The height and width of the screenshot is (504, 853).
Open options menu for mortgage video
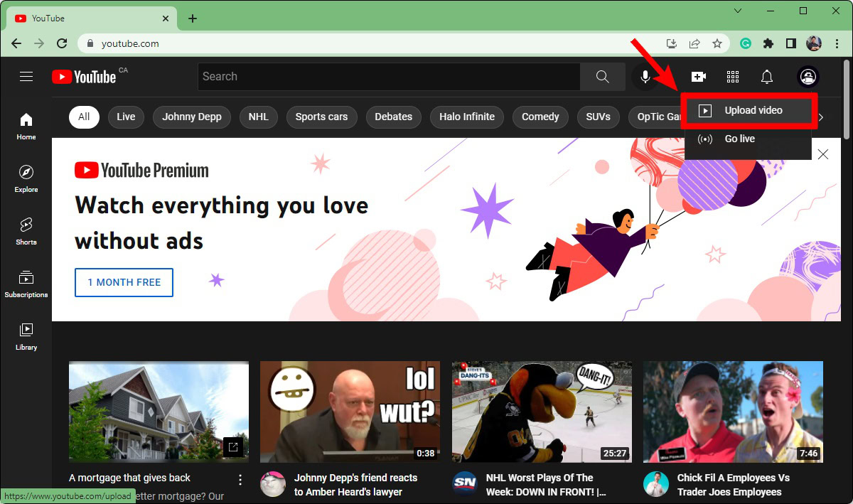coord(240,479)
